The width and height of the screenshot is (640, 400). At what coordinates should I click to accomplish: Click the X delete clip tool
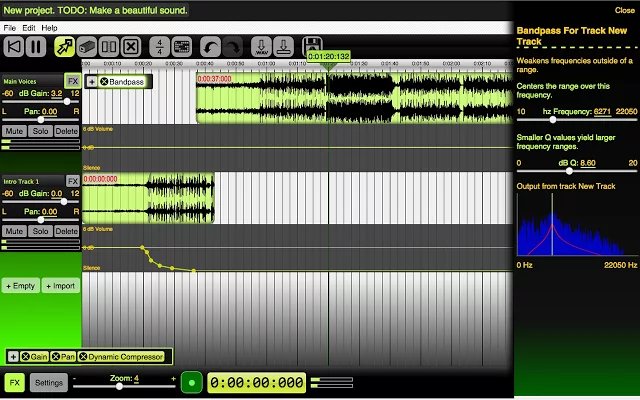click(131, 47)
